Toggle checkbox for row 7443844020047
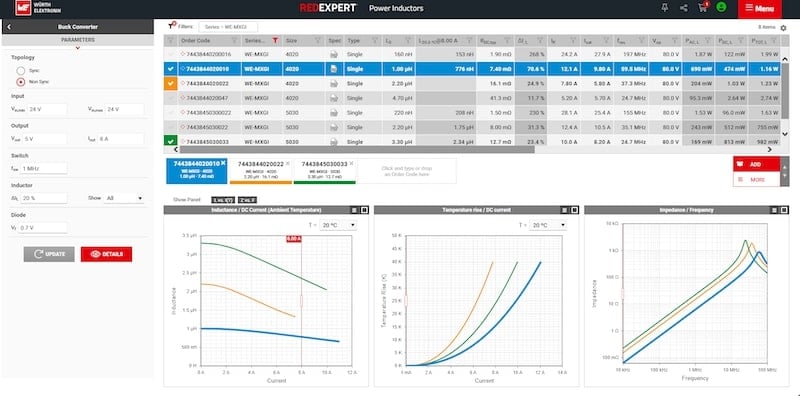The height and width of the screenshot is (396, 800). [170, 97]
